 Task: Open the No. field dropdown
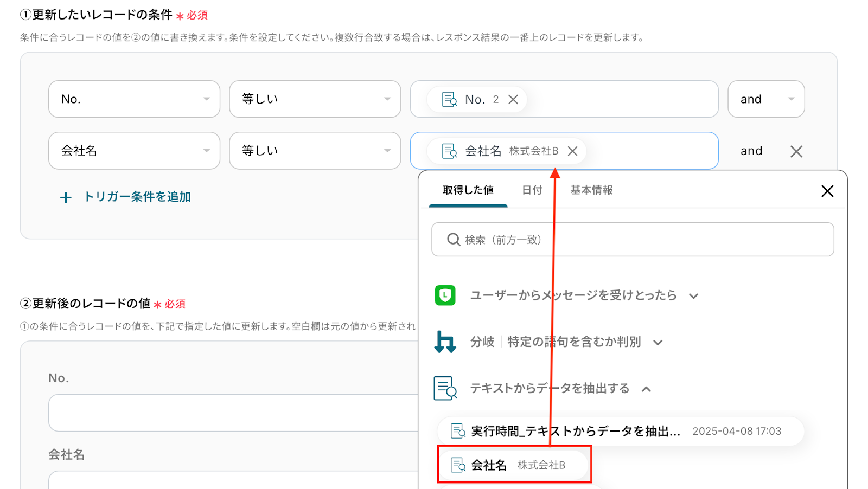pos(134,99)
